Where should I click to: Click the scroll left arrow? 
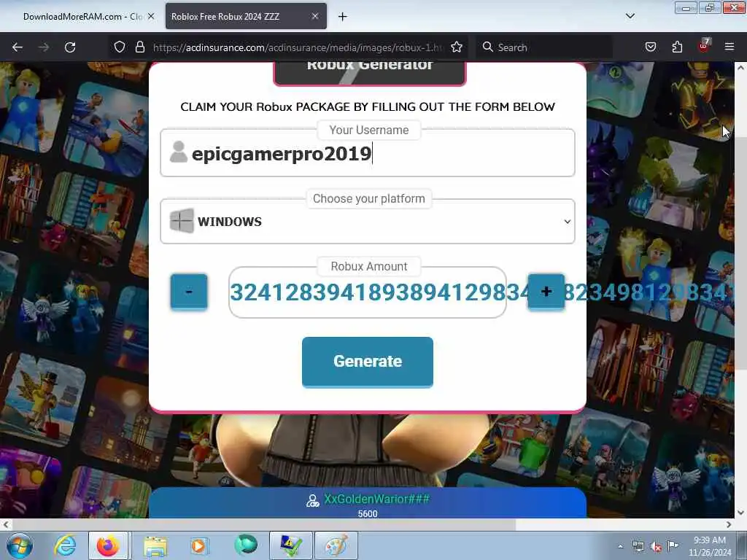(5, 525)
